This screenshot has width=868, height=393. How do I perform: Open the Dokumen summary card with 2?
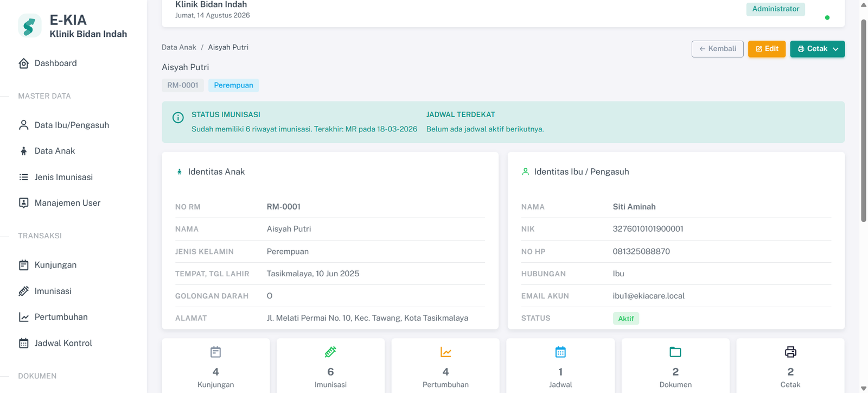tap(675, 366)
